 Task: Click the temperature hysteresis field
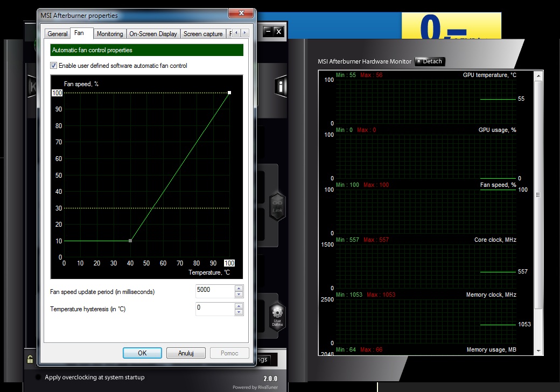(x=215, y=309)
